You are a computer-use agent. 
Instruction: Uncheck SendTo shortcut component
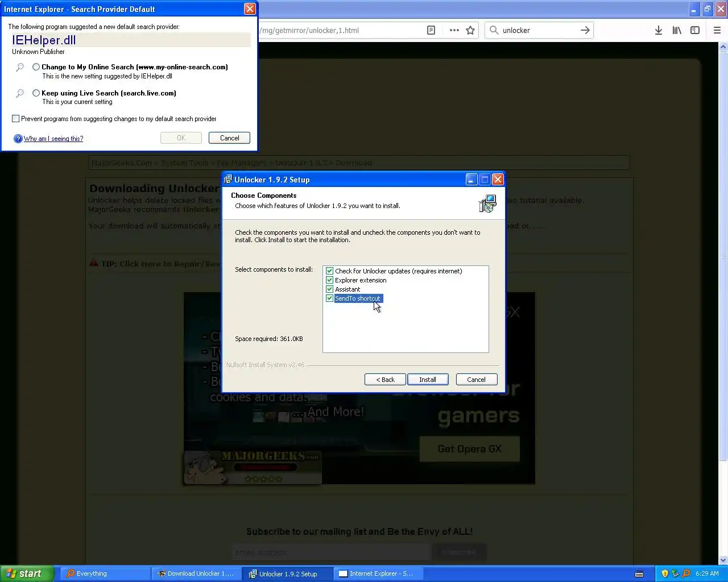(329, 298)
